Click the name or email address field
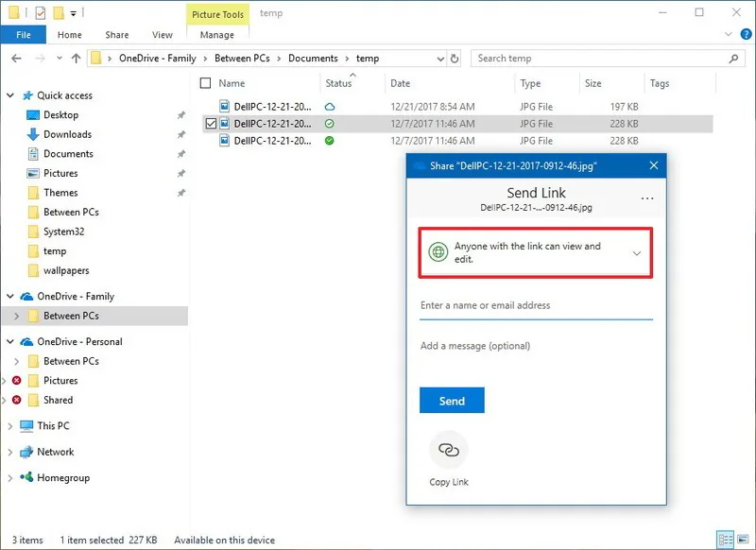This screenshot has height=550, width=756. coord(536,305)
